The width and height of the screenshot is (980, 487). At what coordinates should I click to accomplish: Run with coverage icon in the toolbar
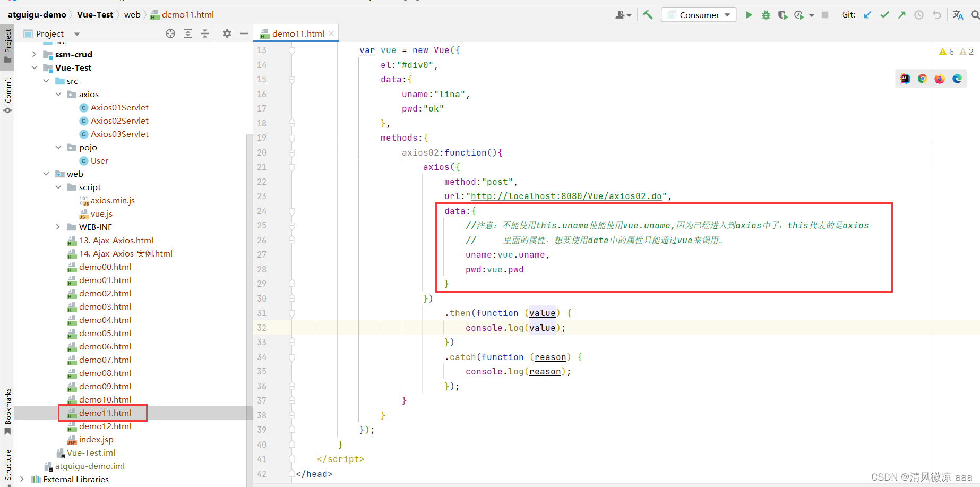pos(783,15)
